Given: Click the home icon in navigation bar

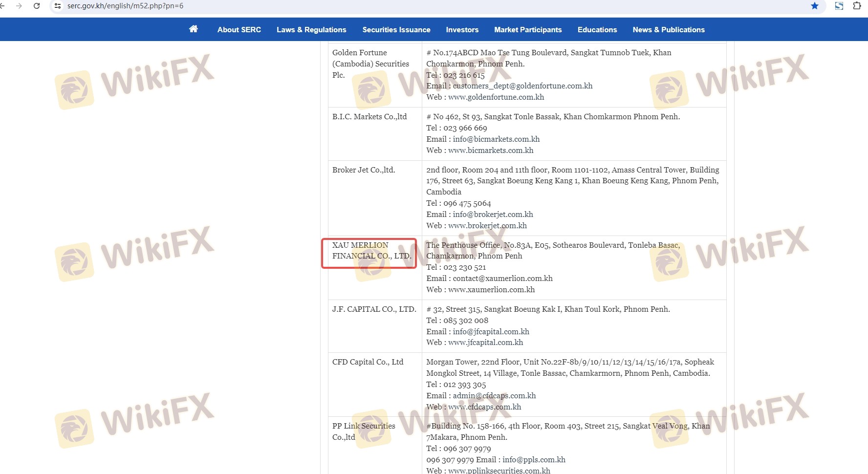Looking at the screenshot, I should [194, 29].
